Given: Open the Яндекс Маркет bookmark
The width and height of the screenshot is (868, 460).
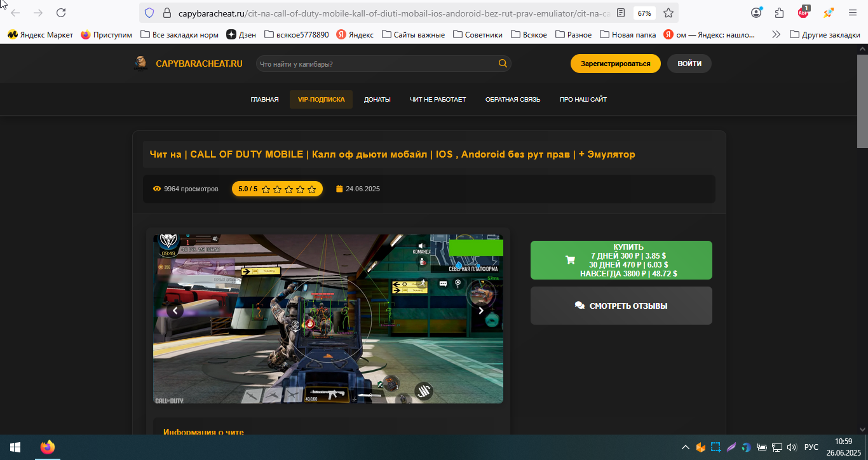Looking at the screenshot, I should (x=41, y=35).
